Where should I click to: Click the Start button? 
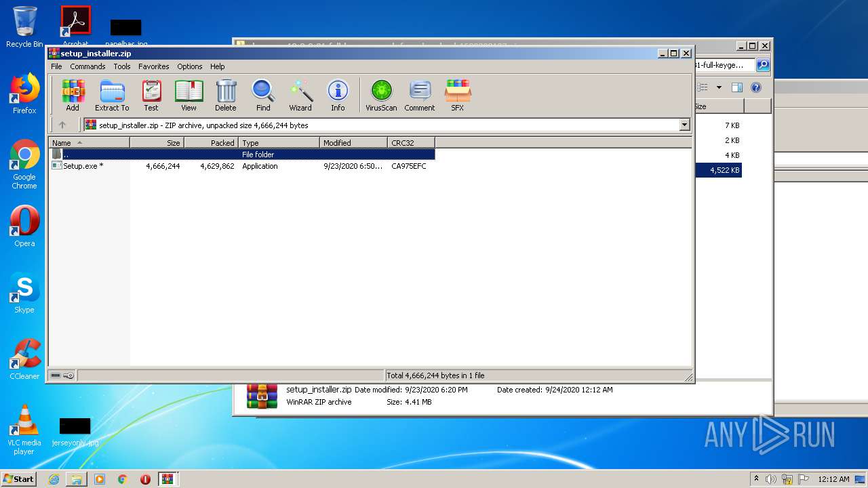(19, 479)
